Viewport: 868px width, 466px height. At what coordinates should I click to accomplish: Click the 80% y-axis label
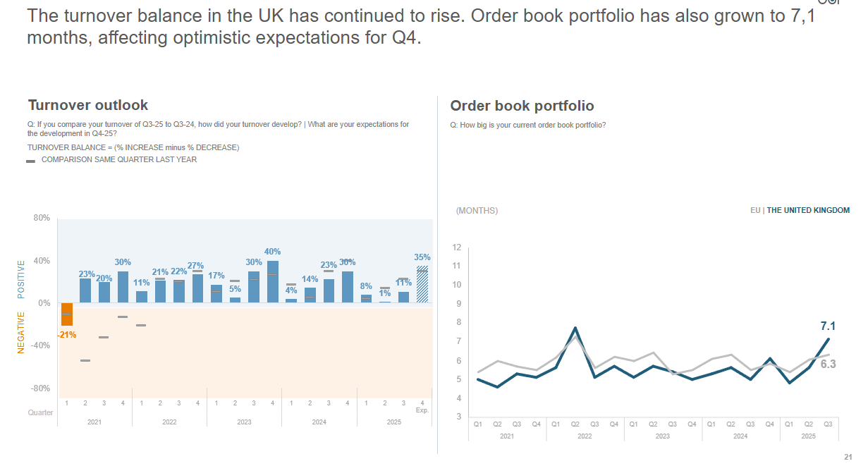[x=42, y=219]
